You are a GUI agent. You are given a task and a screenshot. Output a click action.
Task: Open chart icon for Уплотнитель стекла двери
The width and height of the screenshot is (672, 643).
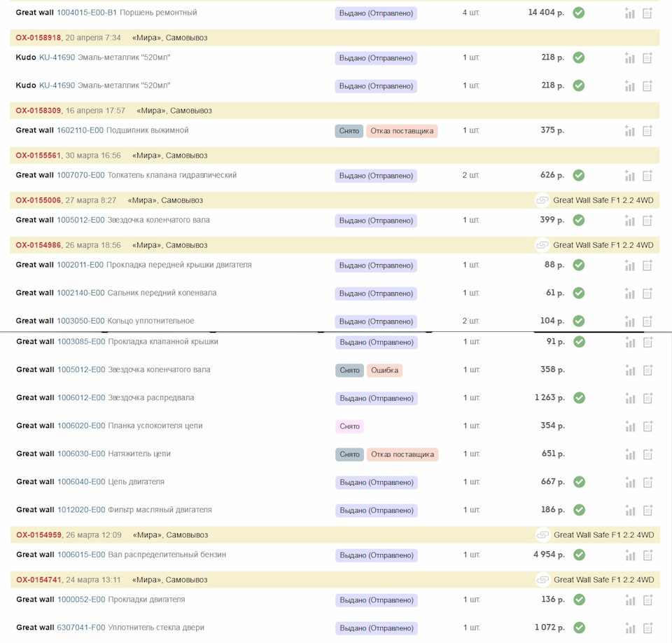tap(629, 628)
